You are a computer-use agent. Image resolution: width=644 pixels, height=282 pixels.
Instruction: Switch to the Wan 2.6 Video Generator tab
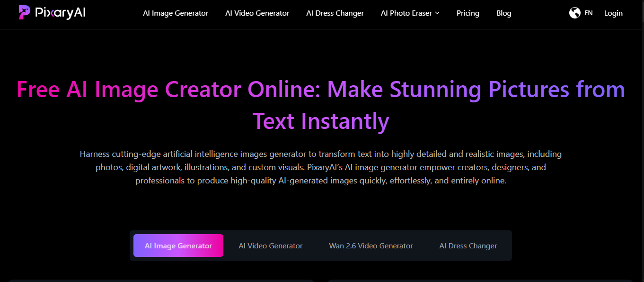pos(371,246)
